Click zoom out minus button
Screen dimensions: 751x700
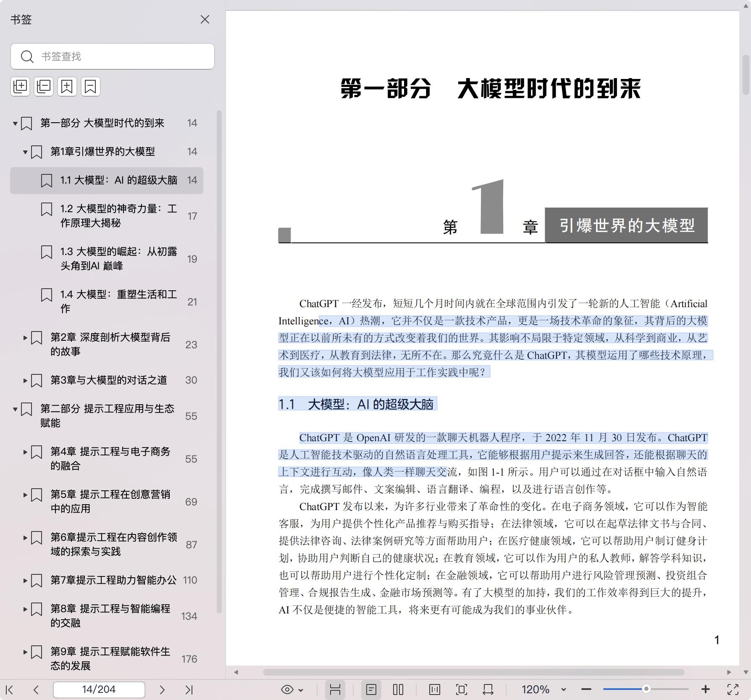coord(587,689)
